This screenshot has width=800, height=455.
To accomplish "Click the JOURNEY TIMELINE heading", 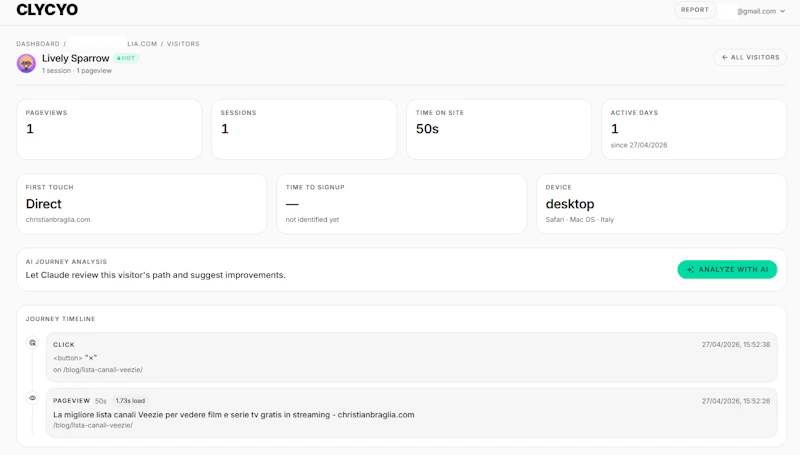I will pos(60,319).
